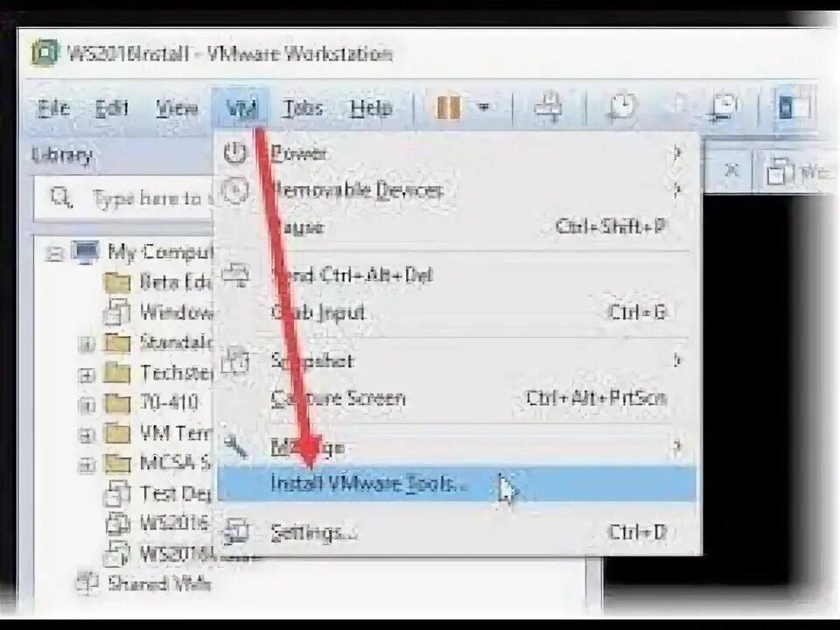Click the Library search field
The image size is (840, 630).
click(x=124, y=199)
